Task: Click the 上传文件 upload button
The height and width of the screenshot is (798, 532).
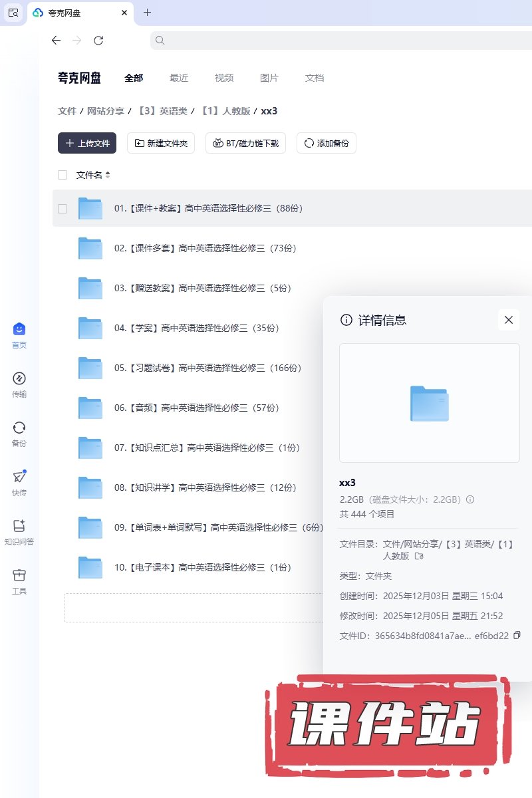Action: point(87,143)
